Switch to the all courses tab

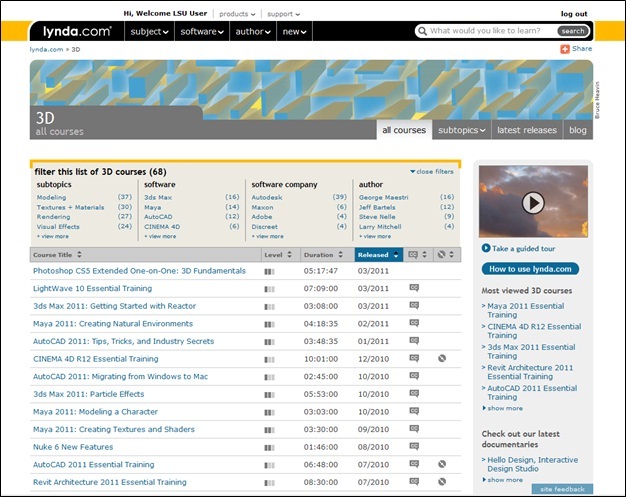[404, 130]
